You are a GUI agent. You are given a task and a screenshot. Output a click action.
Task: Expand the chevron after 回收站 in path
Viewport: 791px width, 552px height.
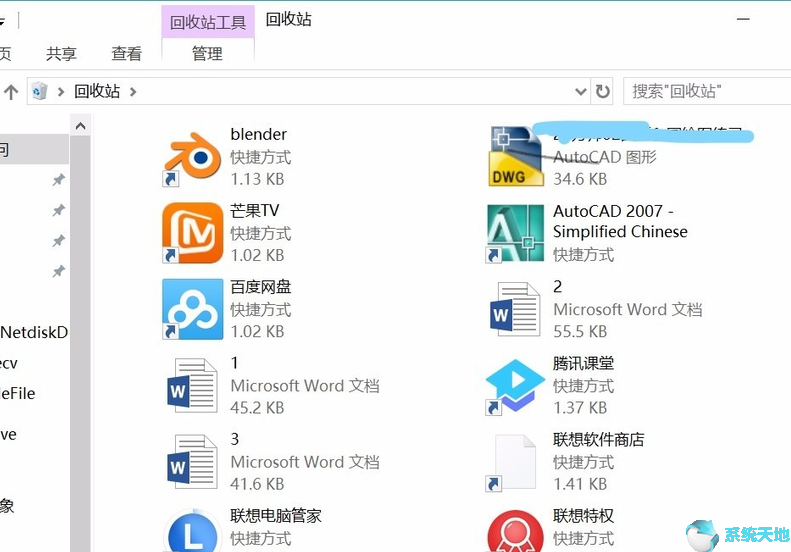tap(133, 92)
